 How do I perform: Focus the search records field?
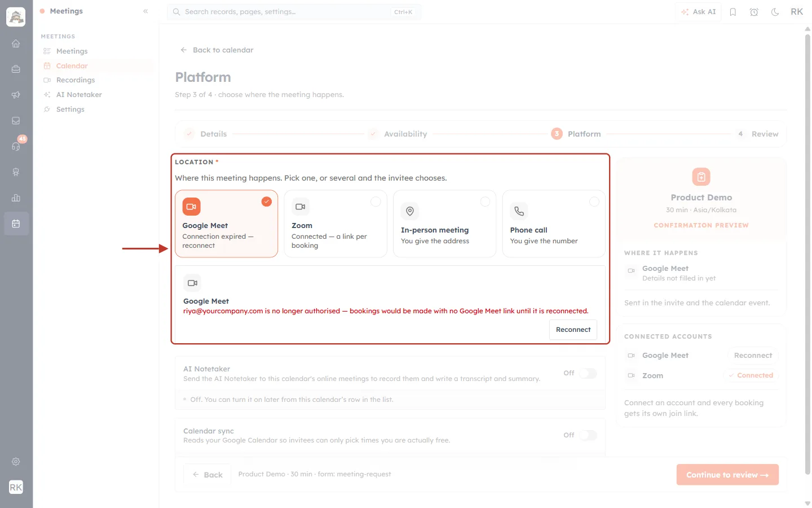294,12
